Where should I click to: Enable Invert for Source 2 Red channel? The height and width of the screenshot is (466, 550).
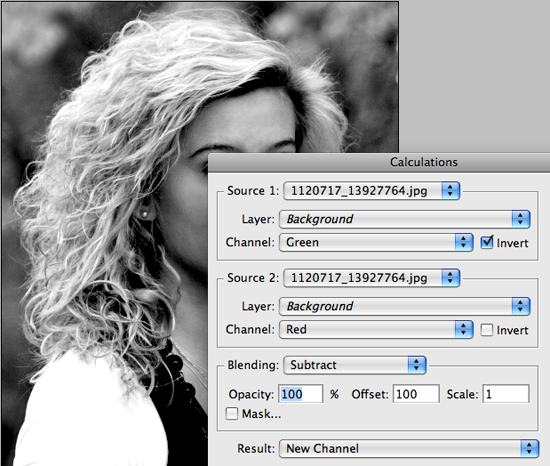487,330
